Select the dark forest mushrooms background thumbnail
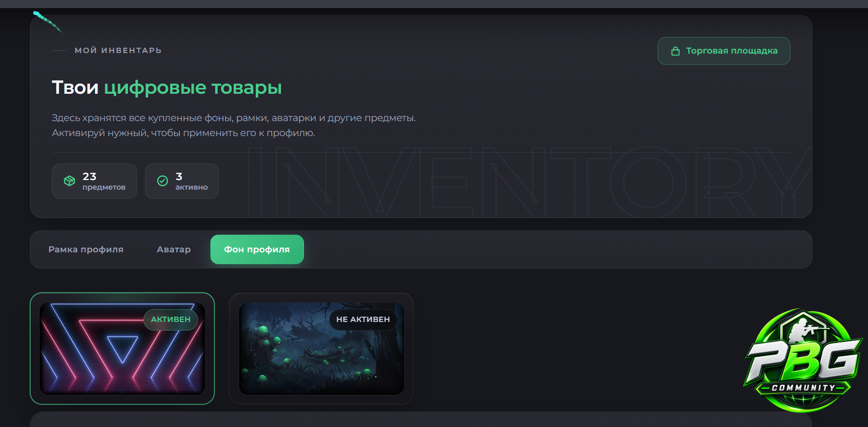 pyautogui.click(x=321, y=349)
